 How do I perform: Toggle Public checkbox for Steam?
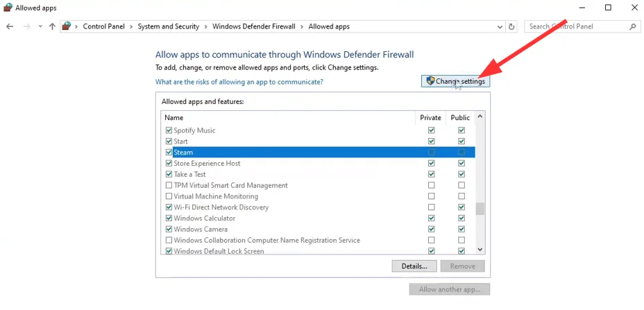click(x=461, y=153)
